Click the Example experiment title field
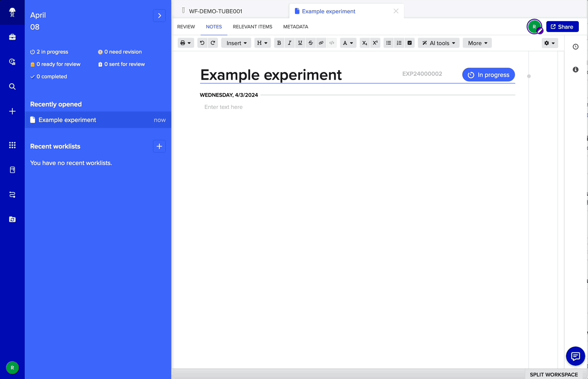The image size is (588, 379). point(271,75)
